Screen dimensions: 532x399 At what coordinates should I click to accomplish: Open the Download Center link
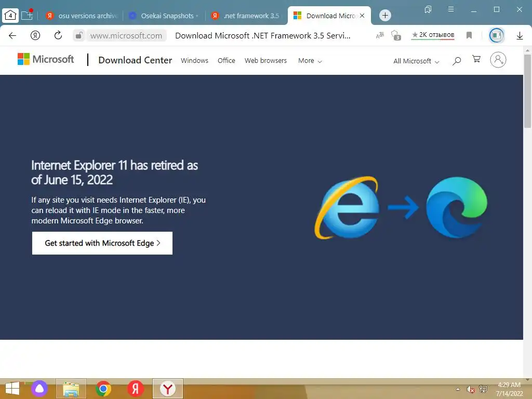[x=135, y=60]
